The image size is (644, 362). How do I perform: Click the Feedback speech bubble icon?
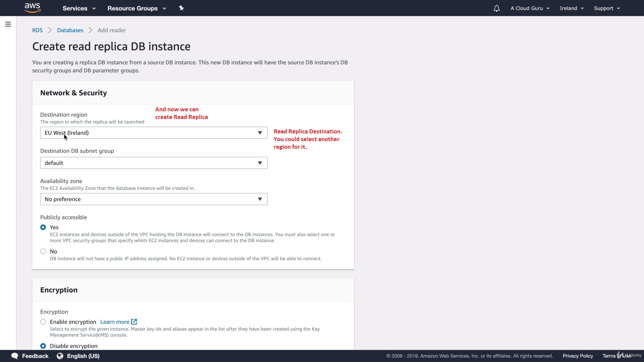pos(15,356)
